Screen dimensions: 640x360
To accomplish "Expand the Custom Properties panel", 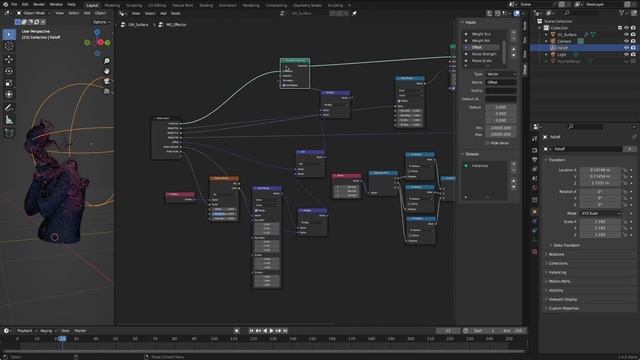I will tap(563, 308).
